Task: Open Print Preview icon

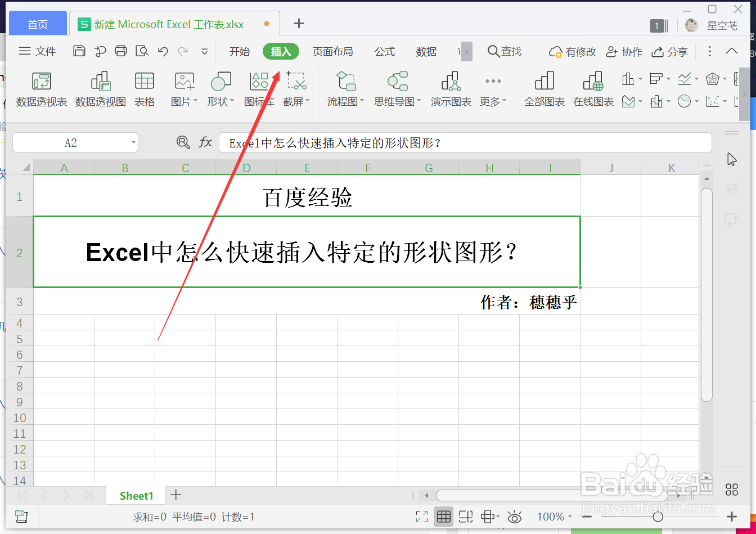Action: click(142, 51)
